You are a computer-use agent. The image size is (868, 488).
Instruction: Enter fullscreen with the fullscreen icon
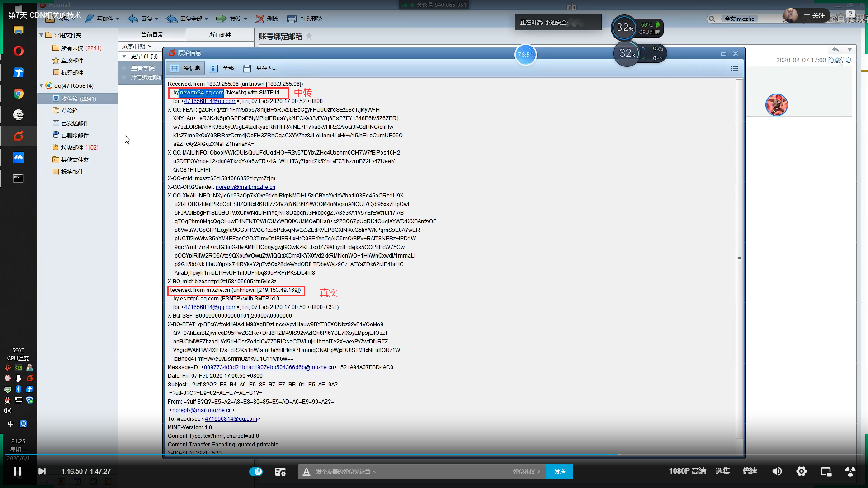click(850, 471)
